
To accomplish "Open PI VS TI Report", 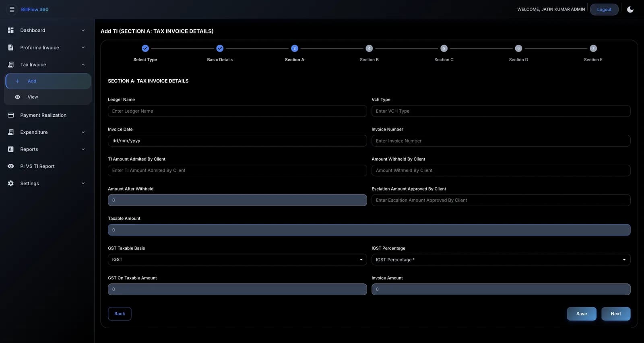I will click(47, 166).
